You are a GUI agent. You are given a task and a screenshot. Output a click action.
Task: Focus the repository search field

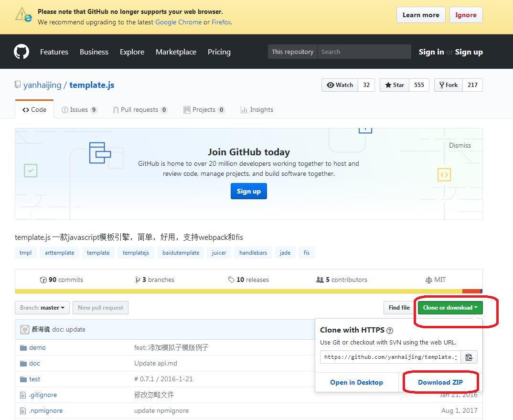[364, 52]
